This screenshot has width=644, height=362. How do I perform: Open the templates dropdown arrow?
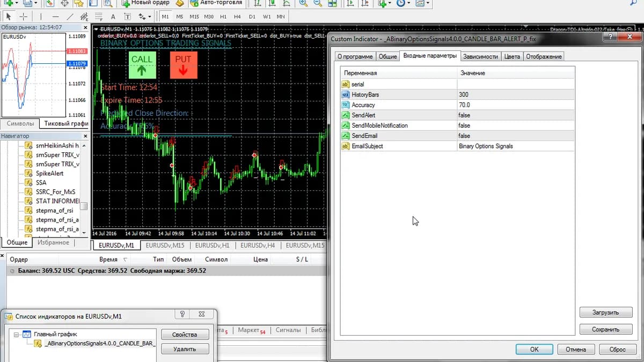428,3
